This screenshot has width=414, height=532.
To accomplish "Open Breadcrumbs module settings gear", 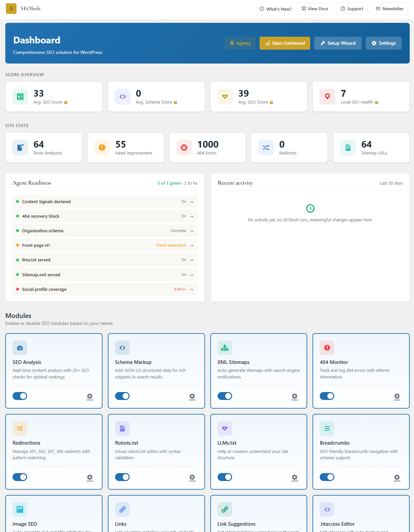I will pyautogui.click(x=397, y=477).
